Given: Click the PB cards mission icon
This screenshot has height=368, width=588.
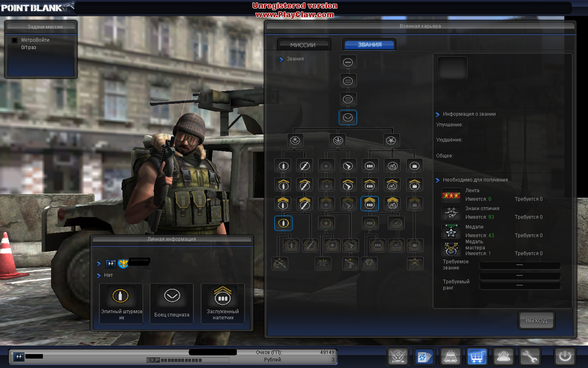Looking at the screenshot, I should click(x=424, y=357).
